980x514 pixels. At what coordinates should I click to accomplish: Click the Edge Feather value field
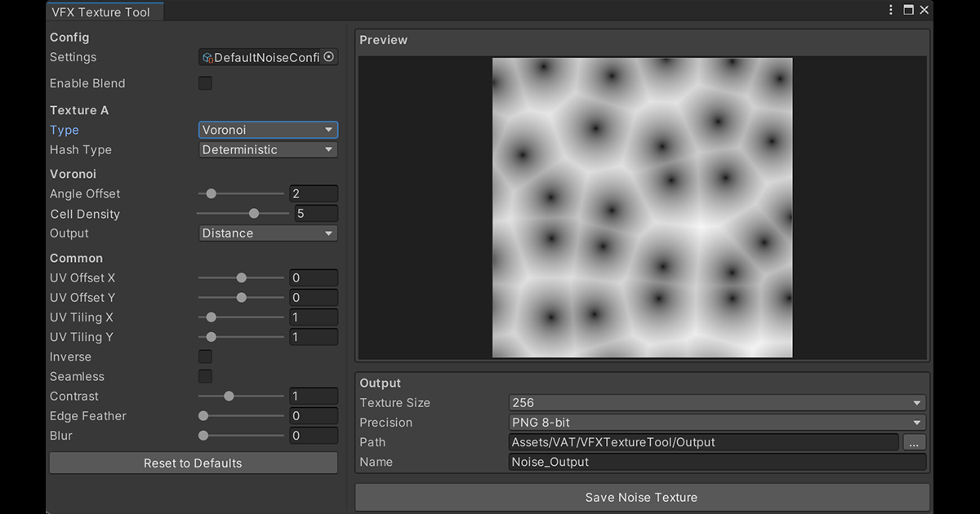click(x=314, y=416)
